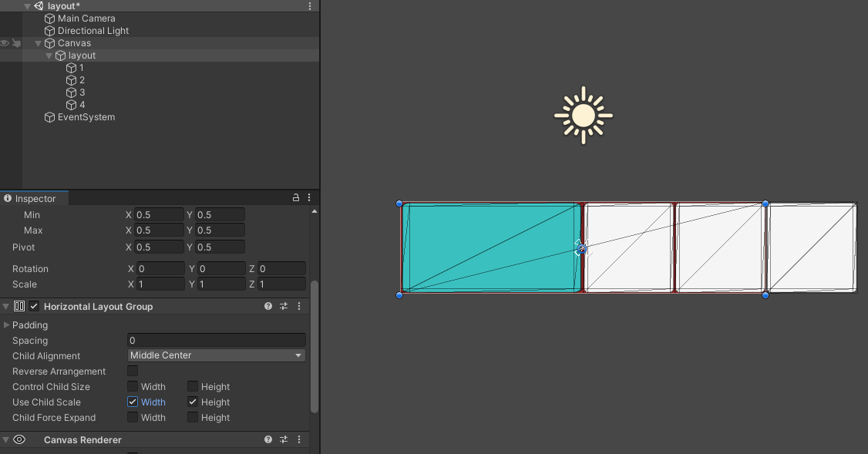Click the Horizontal Layout Group component icon
The image size is (868, 454).
[19, 306]
